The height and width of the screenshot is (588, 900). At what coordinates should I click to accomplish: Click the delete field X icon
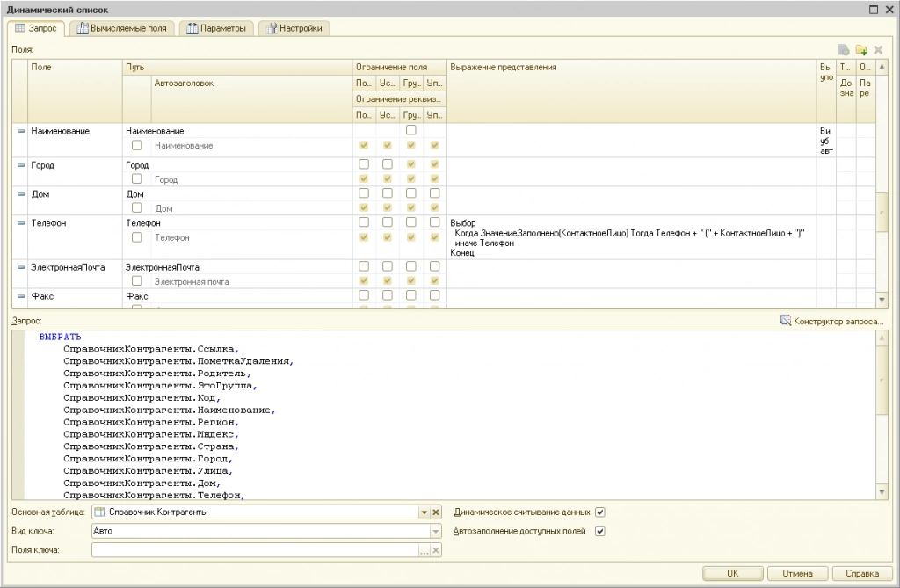(x=878, y=50)
